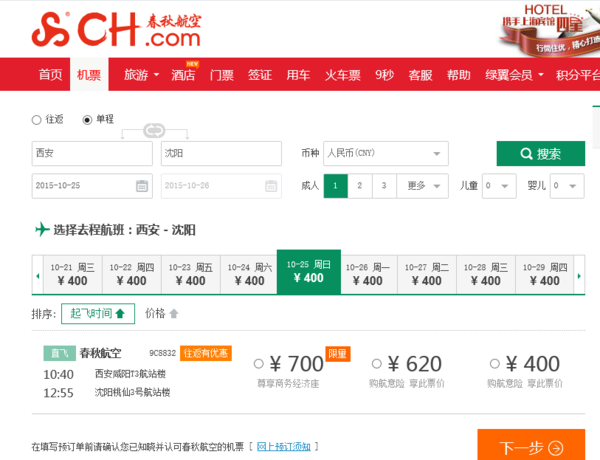Click 春秋航空 airline name in flight row
Viewport: 600px width, 460px height.
pyautogui.click(x=100, y=353)
